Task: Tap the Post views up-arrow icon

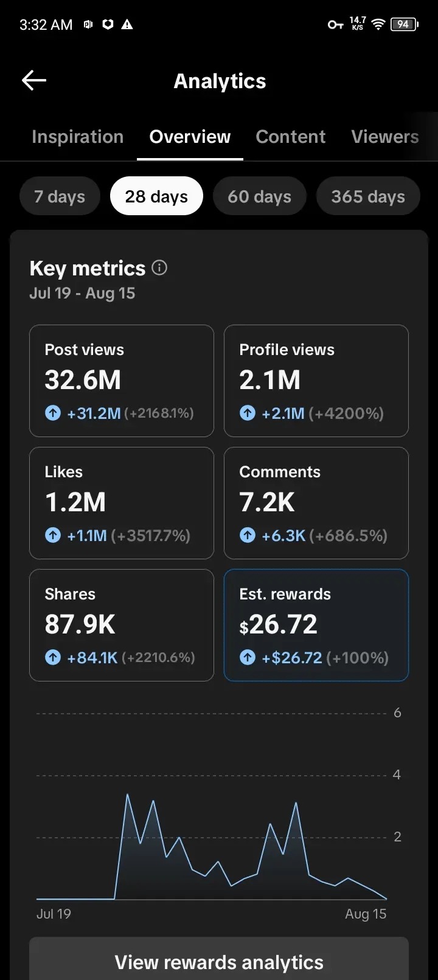Action: pos(53,413)
